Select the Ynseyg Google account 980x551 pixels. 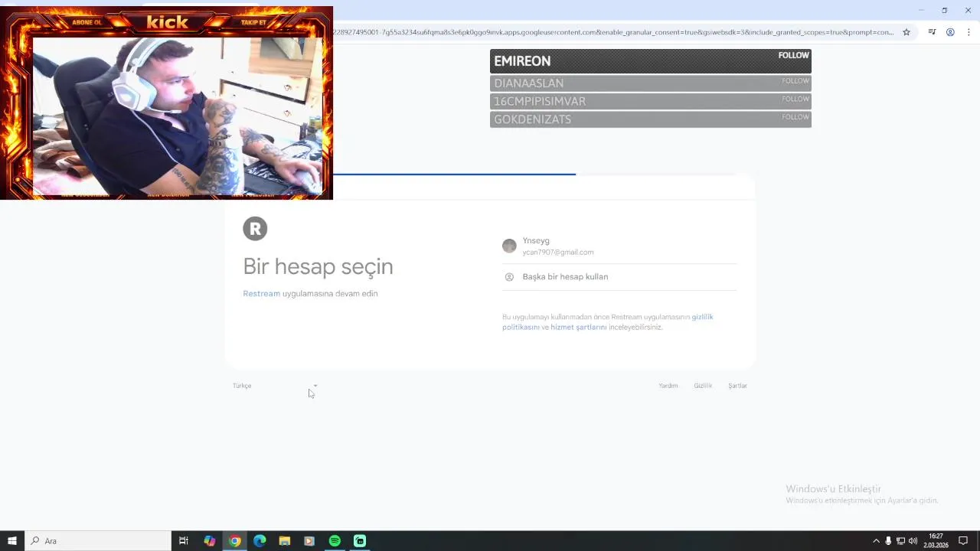[x=619, y=246]
